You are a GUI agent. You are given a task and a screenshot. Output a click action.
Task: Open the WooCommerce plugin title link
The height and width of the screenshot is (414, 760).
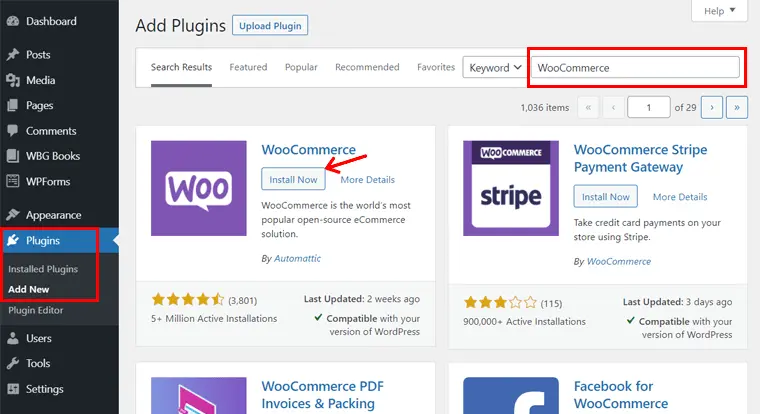coord(309,149)
